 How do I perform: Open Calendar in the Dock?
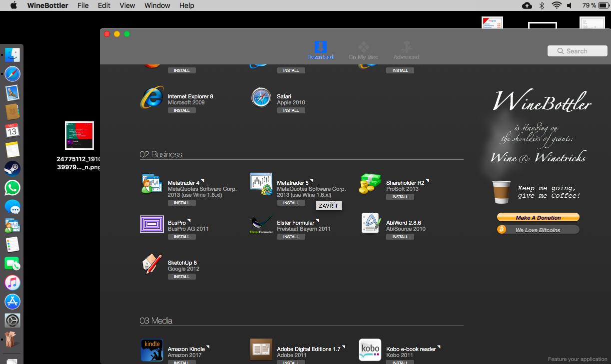point(12,131)
